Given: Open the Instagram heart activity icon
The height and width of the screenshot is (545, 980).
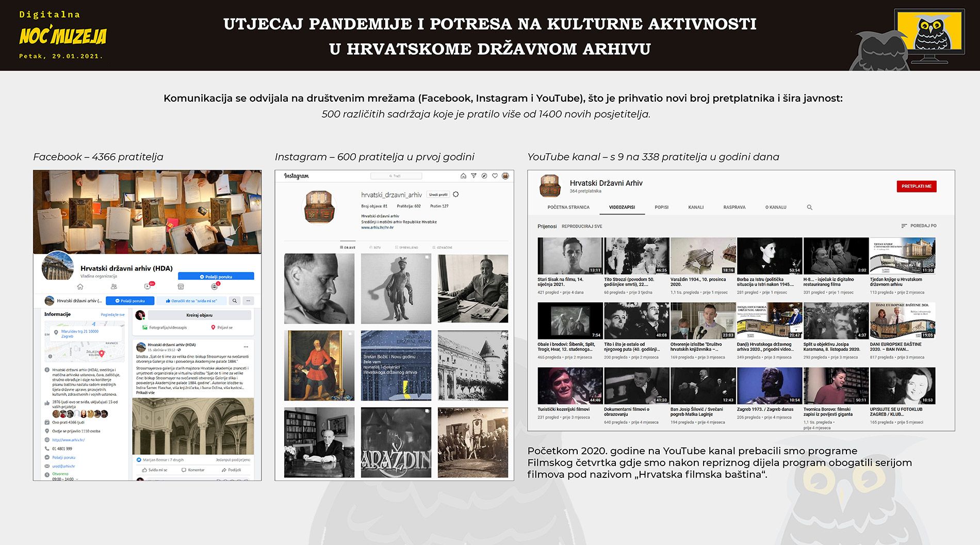Looking at the screenshot, I should click(x=495, y=176).
